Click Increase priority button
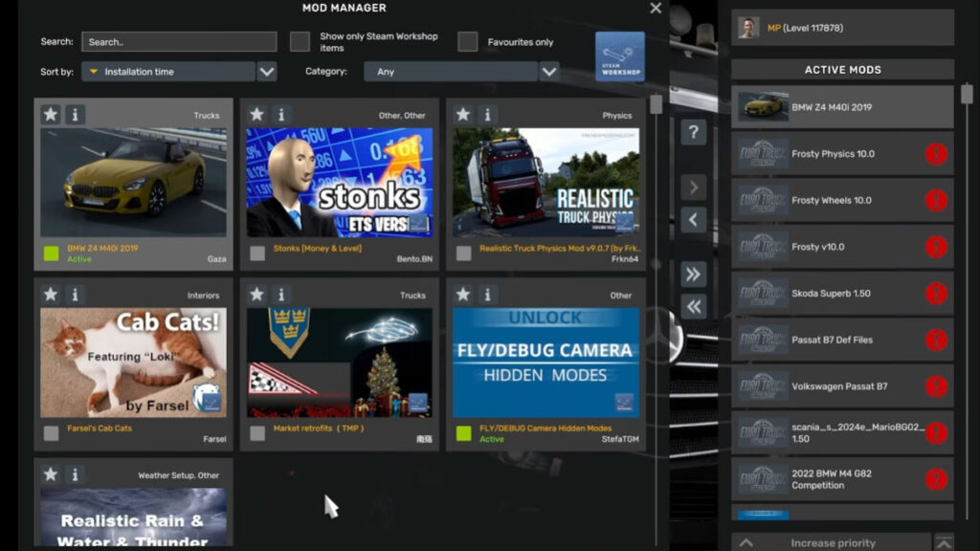Viewport: 980px width, 551px height. coord(832,542)
